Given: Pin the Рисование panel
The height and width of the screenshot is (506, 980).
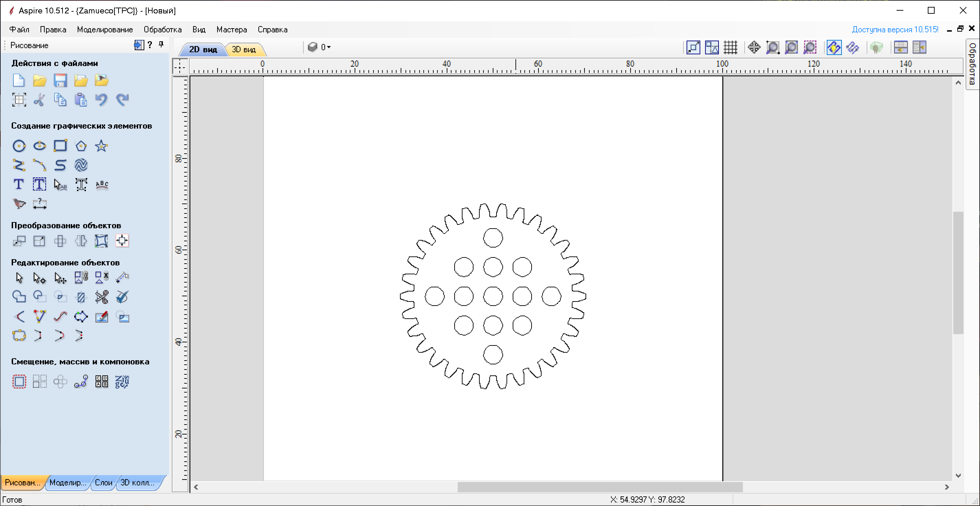Looking at the screenshot, I should [161, 45].
